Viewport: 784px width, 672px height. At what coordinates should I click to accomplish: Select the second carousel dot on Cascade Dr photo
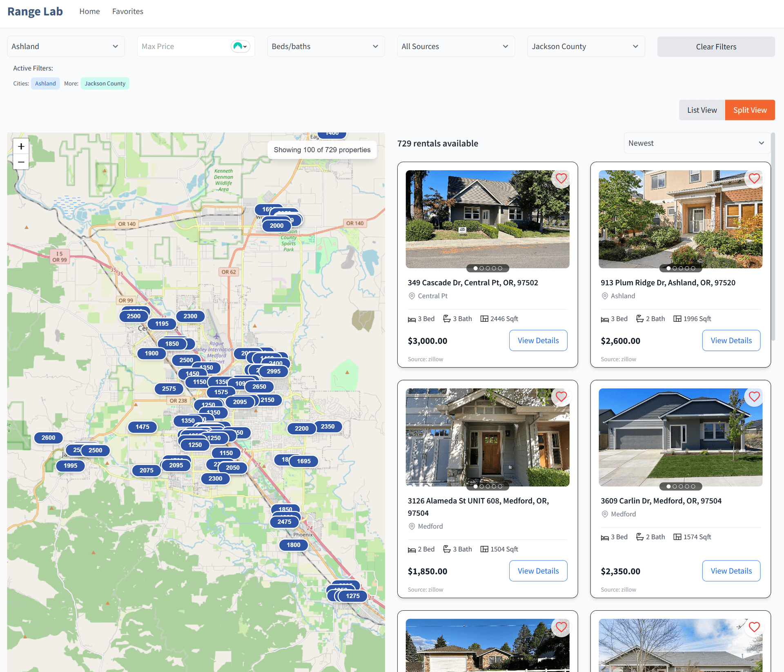[x=482, y=268]
